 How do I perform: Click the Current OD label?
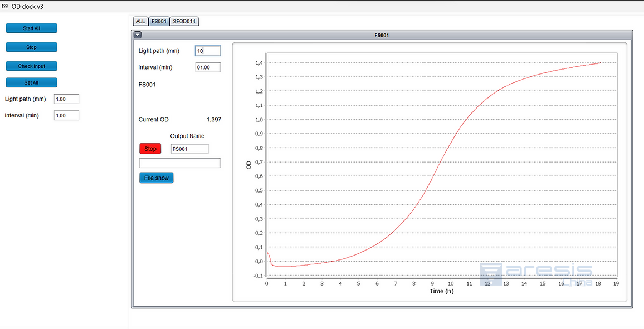click(x=154, y=120)
